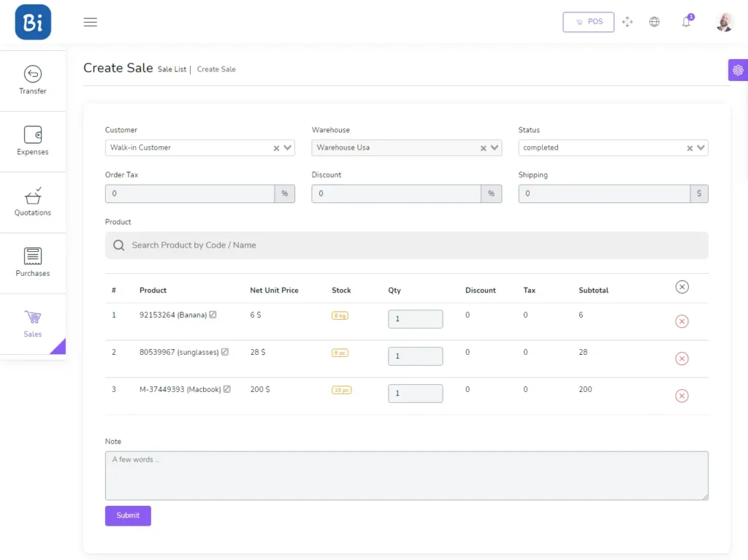Remove the sunglasses row with red X
This screenshot has width=748, height=560.
682,358
